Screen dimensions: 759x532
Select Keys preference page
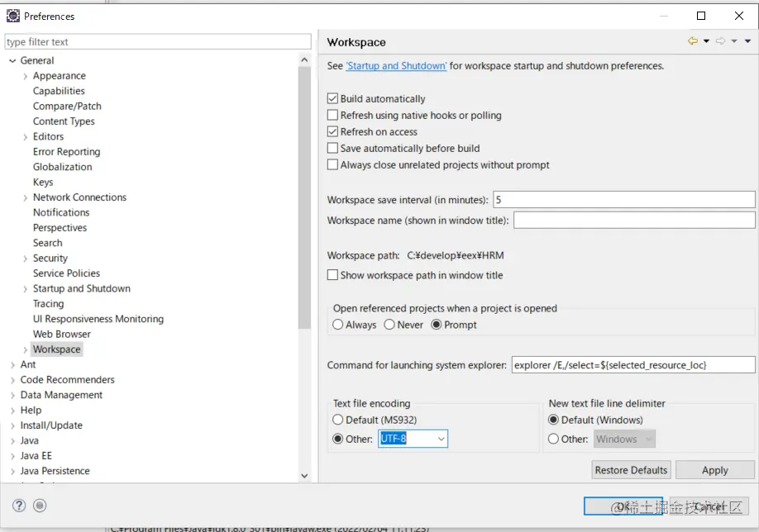[43, 183]
